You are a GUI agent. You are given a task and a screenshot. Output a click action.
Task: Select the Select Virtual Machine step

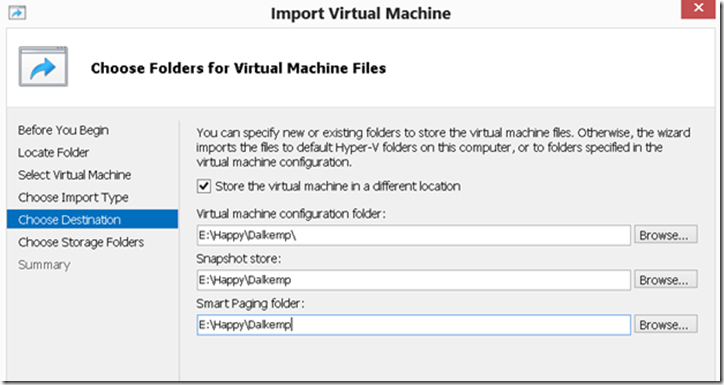(x=74, y=175)
